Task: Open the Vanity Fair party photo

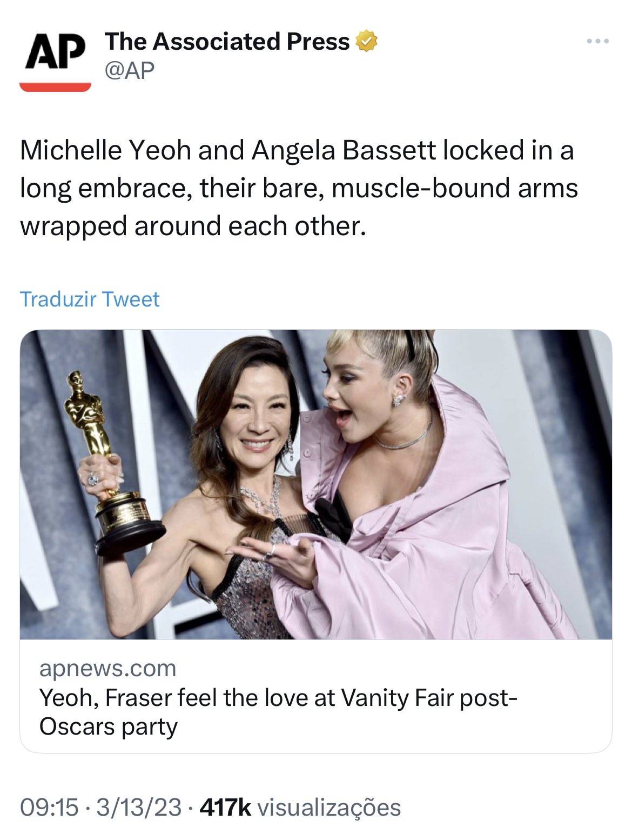Action: pyautogui.click(x=316, y=484)
